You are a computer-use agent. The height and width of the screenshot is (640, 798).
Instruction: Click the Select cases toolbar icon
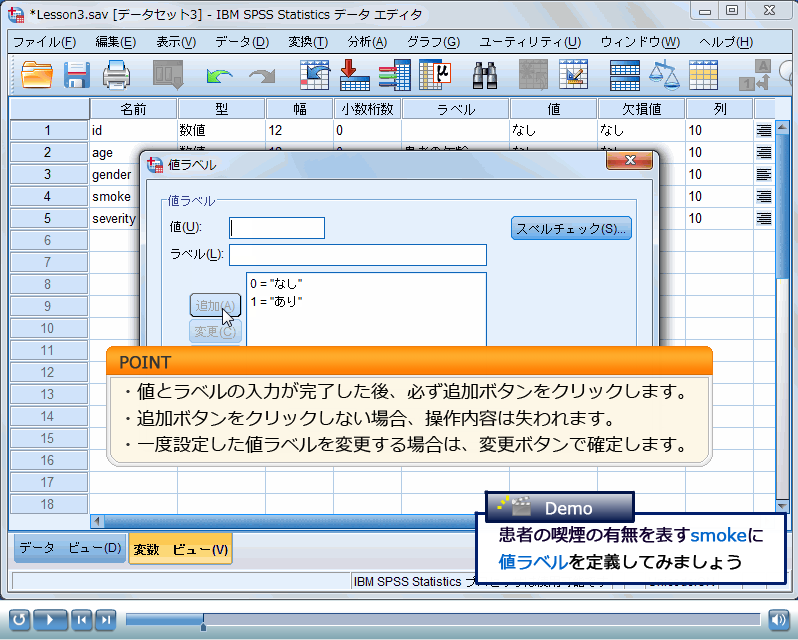click(703, 75)
